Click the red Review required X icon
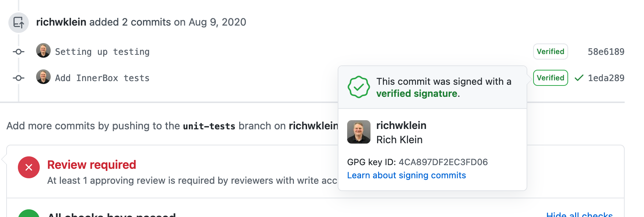This screenshot has height=217, width=644. 29,167
